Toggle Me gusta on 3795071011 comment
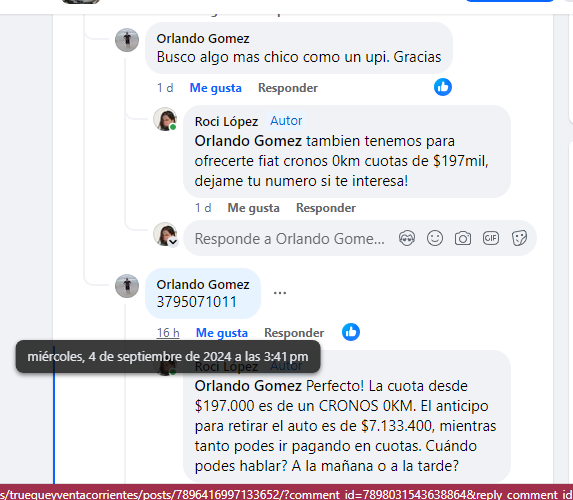Viewport: 573px width, 500px height. click(x=222, y=333)
